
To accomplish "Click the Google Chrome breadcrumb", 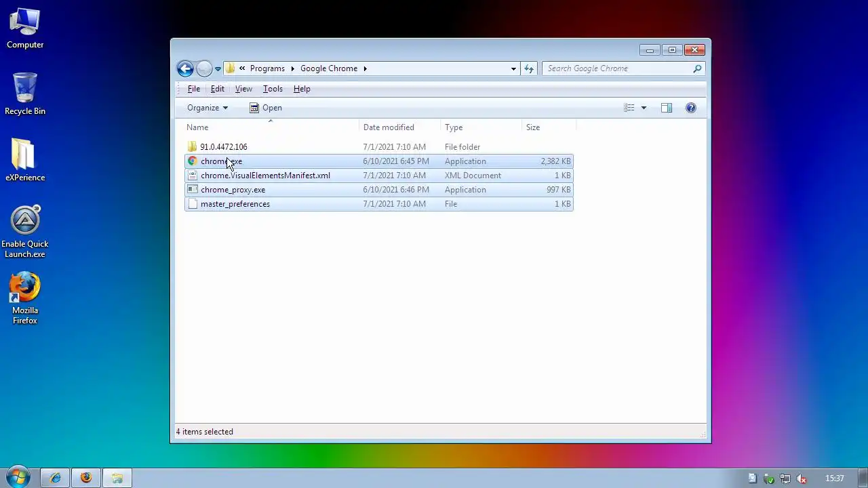I will point(329,68).
